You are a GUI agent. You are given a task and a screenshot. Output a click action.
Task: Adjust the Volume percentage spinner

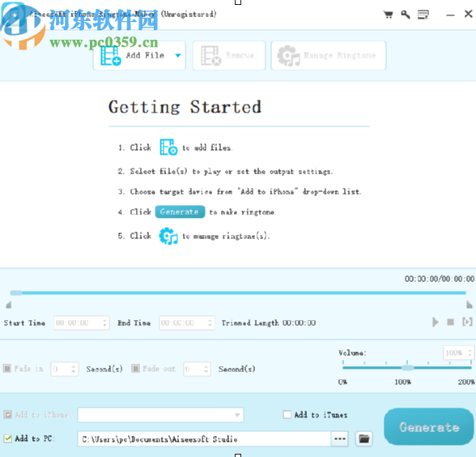[x=470, y=352]
